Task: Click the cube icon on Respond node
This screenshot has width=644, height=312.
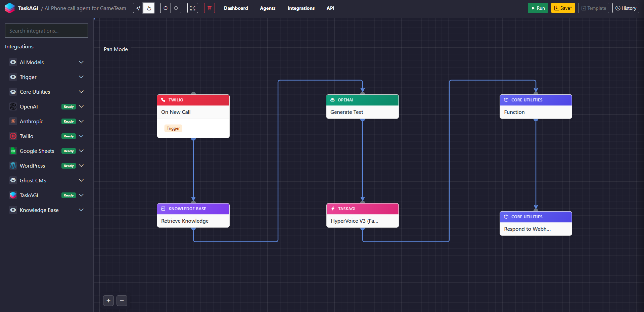Action: point(506,217)
